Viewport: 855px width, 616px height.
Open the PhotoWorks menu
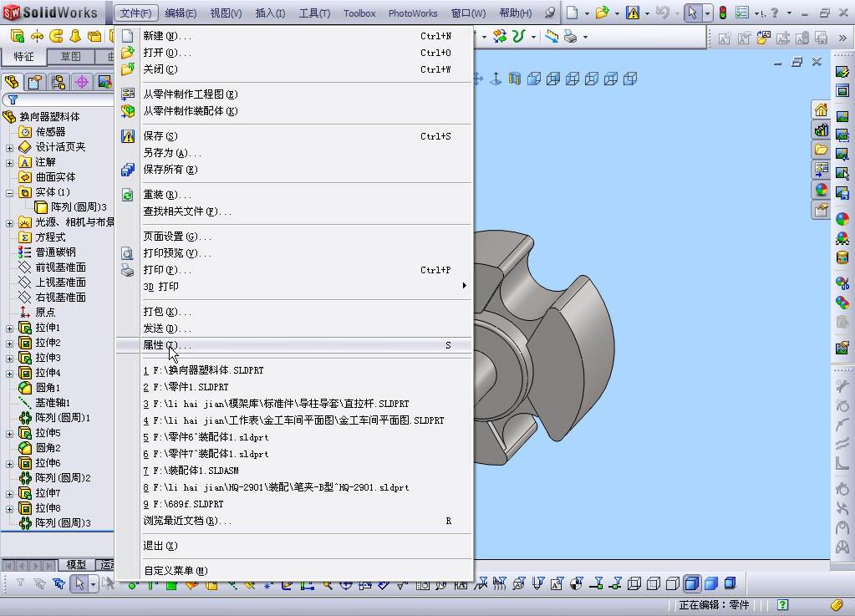(x=413, y=13)
